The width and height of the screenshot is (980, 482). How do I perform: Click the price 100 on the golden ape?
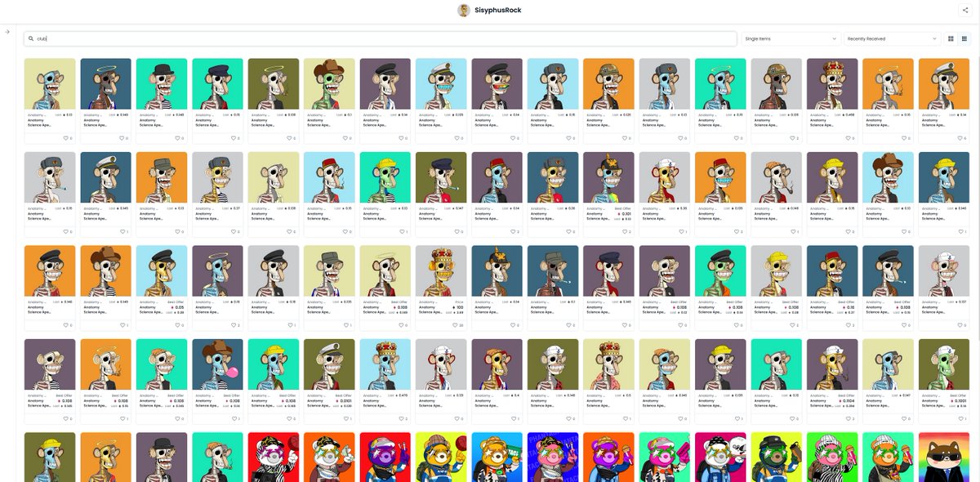(x=459, y=308)
